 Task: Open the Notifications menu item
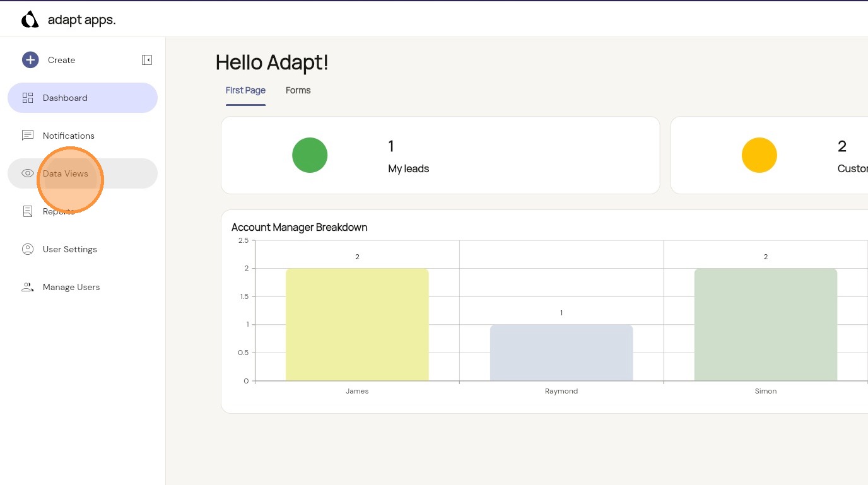68,136
